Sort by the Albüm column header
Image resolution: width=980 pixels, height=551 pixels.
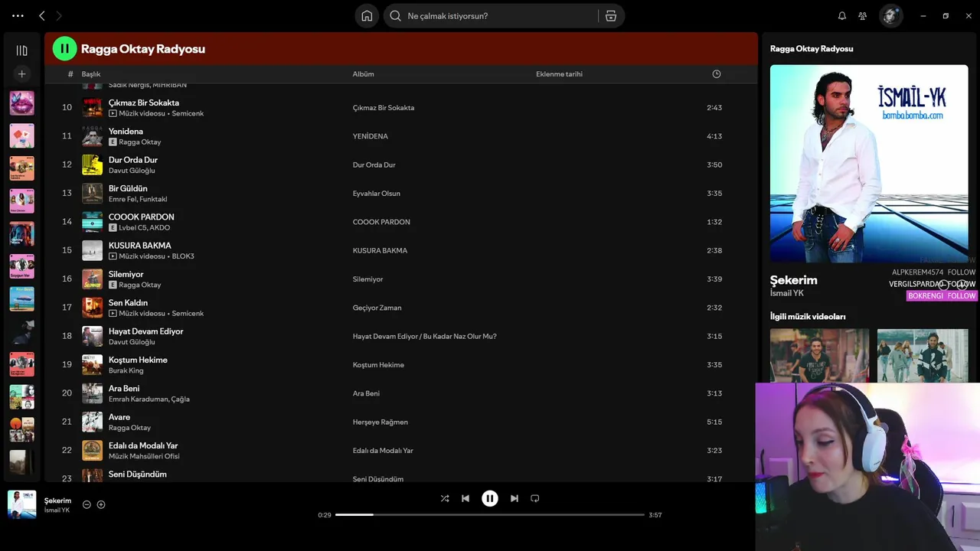(x=363, y=74)
